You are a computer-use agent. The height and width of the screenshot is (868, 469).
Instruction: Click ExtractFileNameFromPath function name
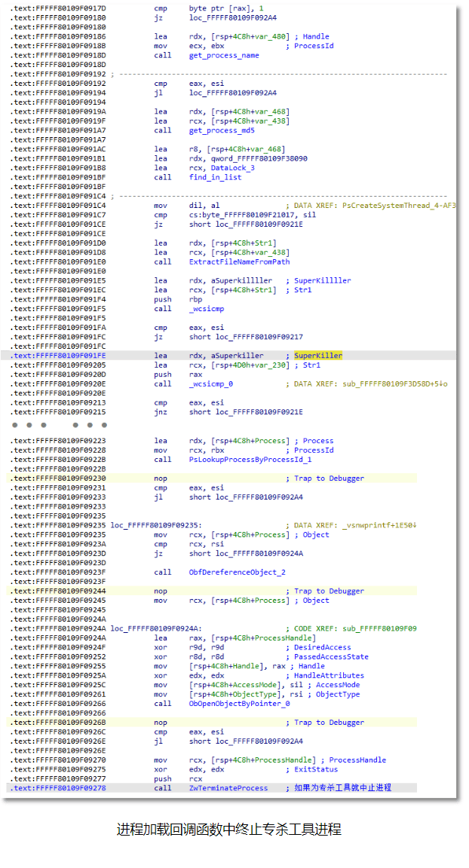point(239,262)
